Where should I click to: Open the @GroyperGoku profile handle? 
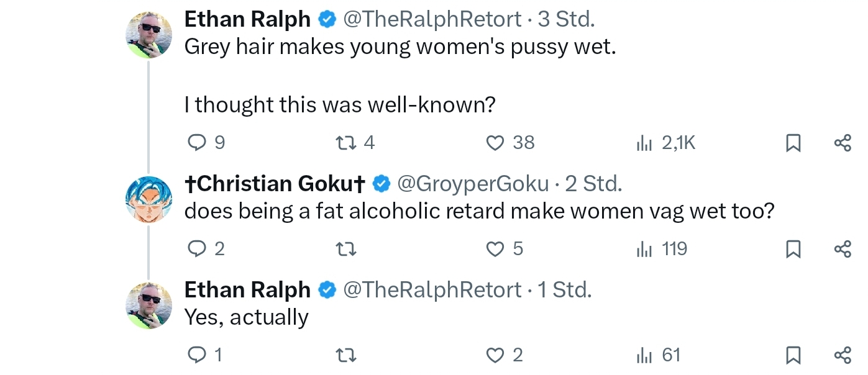pos(473,184)
